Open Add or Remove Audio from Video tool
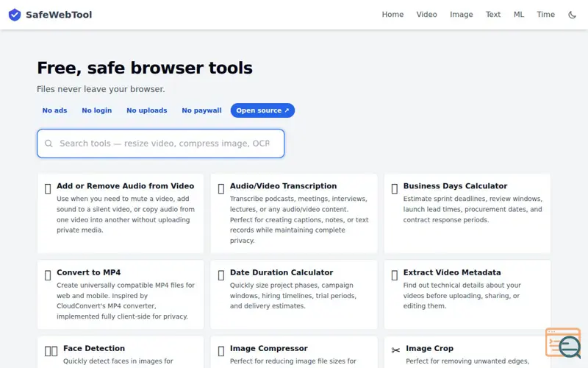Screen dimensions: 588x368 125,186
